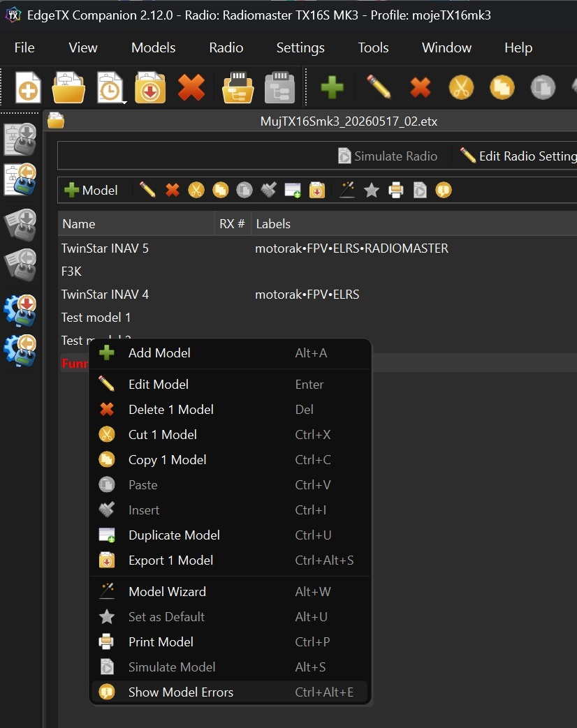Click the gear icon with red arrow, left sidebar
The height and width of the screenshot is (728, 577).
point(20,310)
